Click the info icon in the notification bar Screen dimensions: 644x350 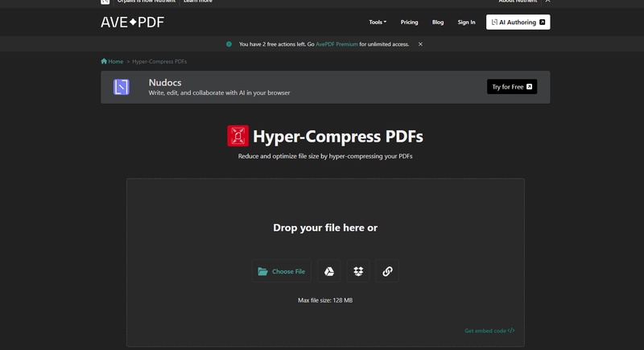[x=229, y=44]
